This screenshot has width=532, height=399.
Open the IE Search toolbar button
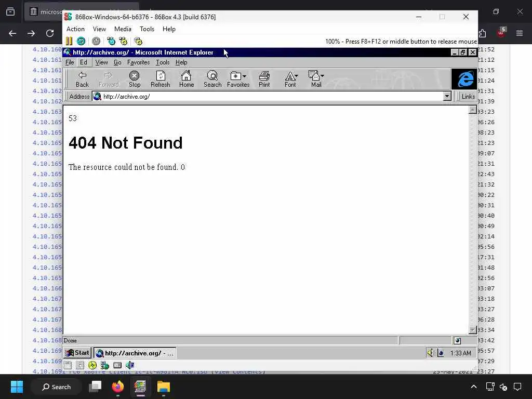212,79
